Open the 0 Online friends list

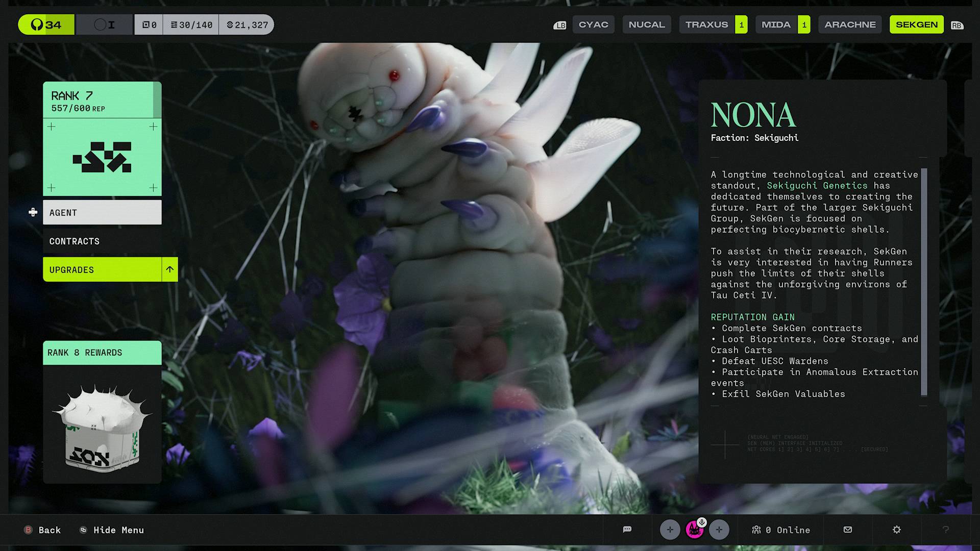[x=781, y=530]
